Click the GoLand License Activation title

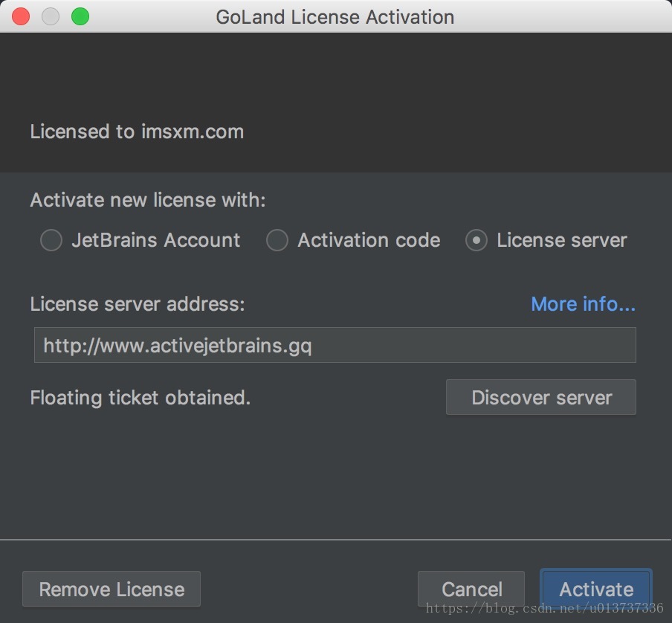coord(335,17)
